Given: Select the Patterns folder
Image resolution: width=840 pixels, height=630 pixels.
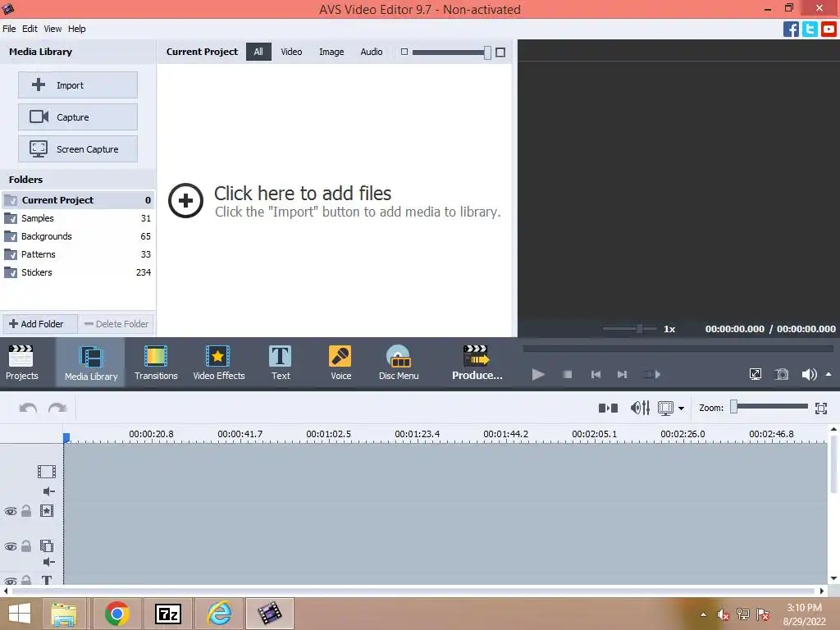Looking at the screenshot, I should [x=78, y=254].
